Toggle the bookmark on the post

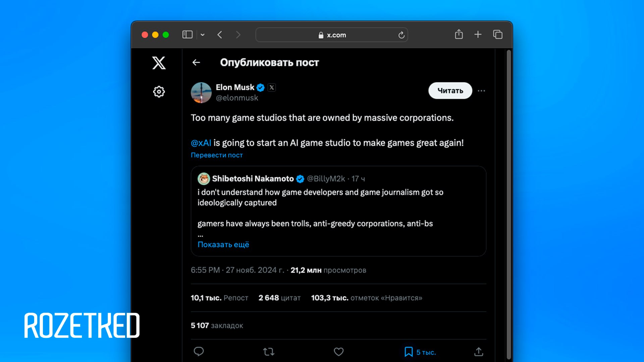coord(409,352)
